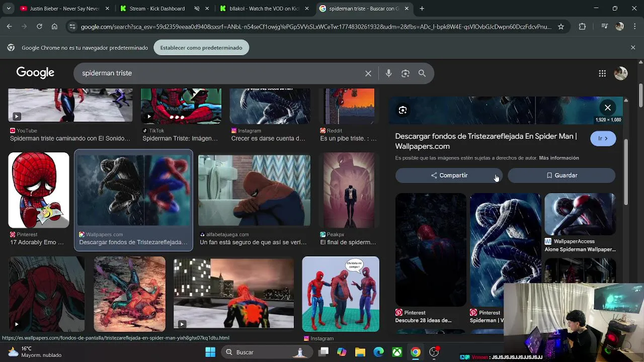
Task: Open the Chrome extensions puzzle icon
Action: click(582, 27)
